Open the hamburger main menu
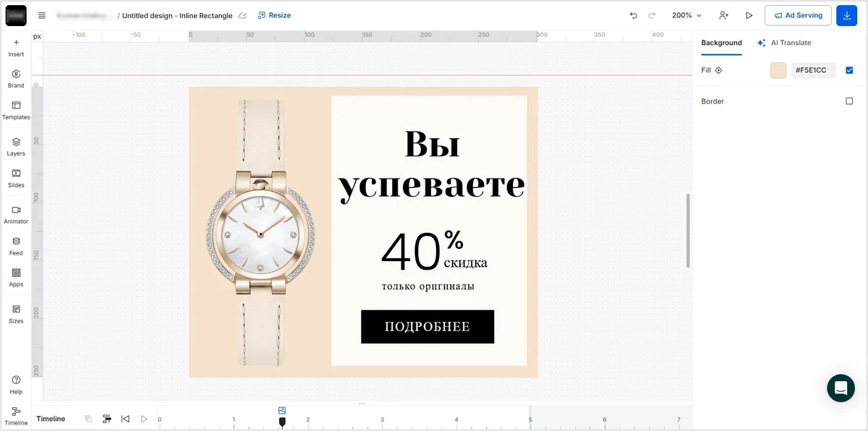The width and height of the screenshot is (868, 431). coord(42,15)
